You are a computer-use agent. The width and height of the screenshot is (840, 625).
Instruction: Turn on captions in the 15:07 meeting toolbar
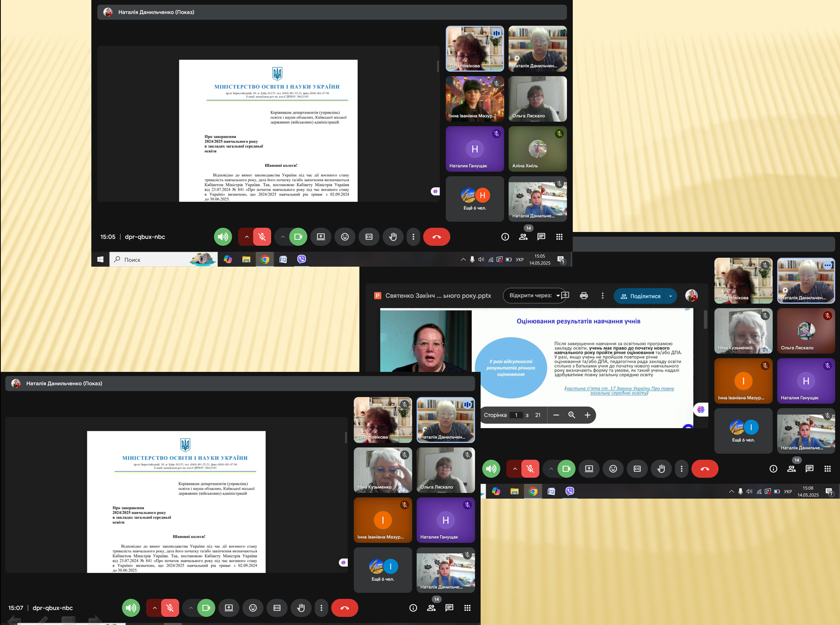277,608
